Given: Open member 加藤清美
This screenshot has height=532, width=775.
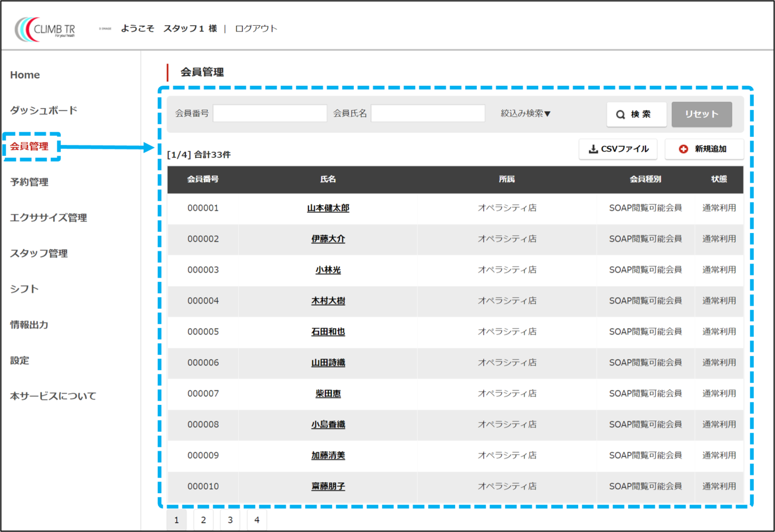Looking at the screenshot, I should pos(328,456).
